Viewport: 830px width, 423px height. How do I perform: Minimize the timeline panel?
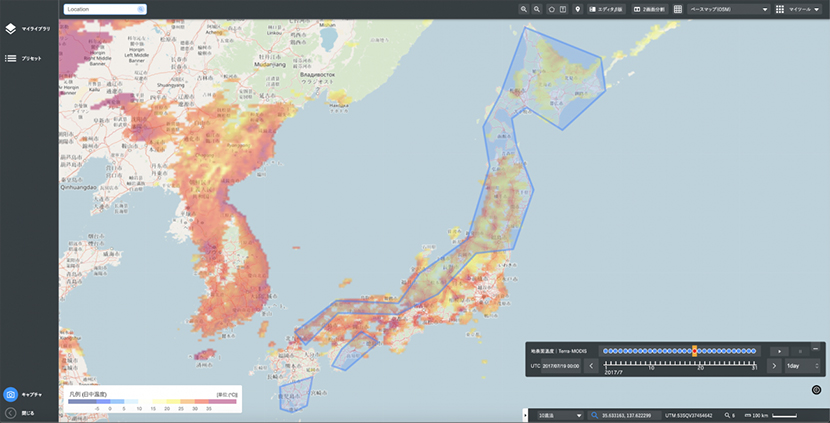click(816, 348)
